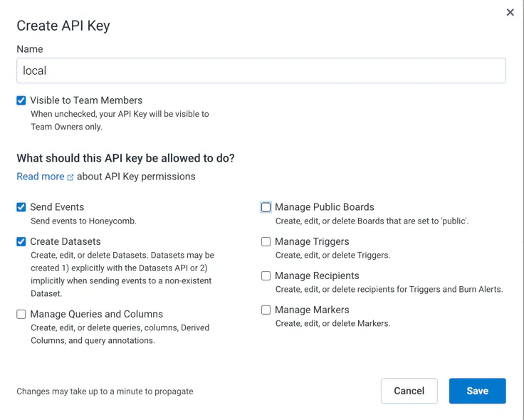Click the 'Send Events' permission label text
Viewport: 524px width, 420px height.
pyautogui.click(x=57, y=207)
